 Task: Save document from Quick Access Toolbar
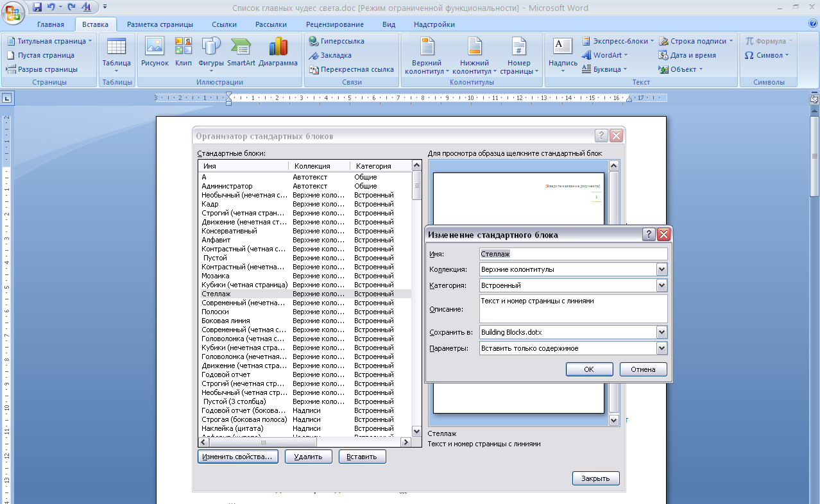pyautogui.click(x=37, y=7)
